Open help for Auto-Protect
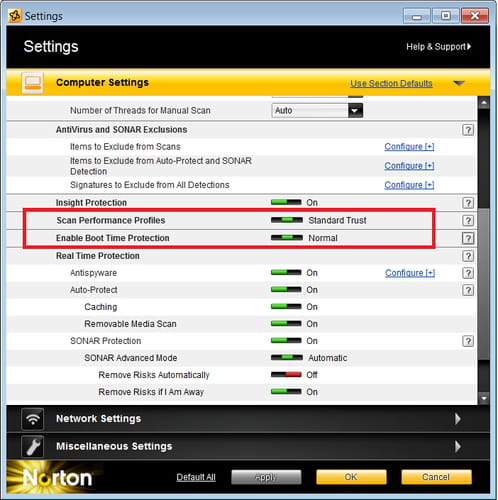 pos(468,290)
